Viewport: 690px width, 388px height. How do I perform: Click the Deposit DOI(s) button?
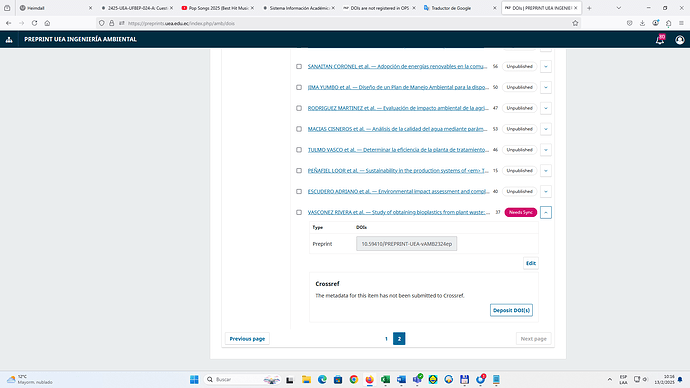[x=511, y=310]
